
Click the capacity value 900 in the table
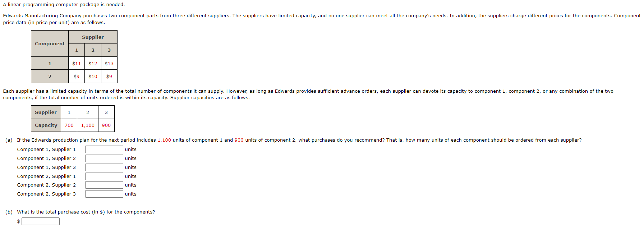106,125
